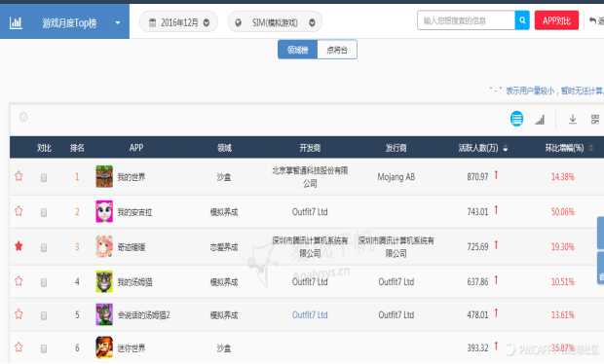
Task: Unfavorite 奇迹暖暖 with filled star
Action: pyautogui.click(x=19, y=246)
